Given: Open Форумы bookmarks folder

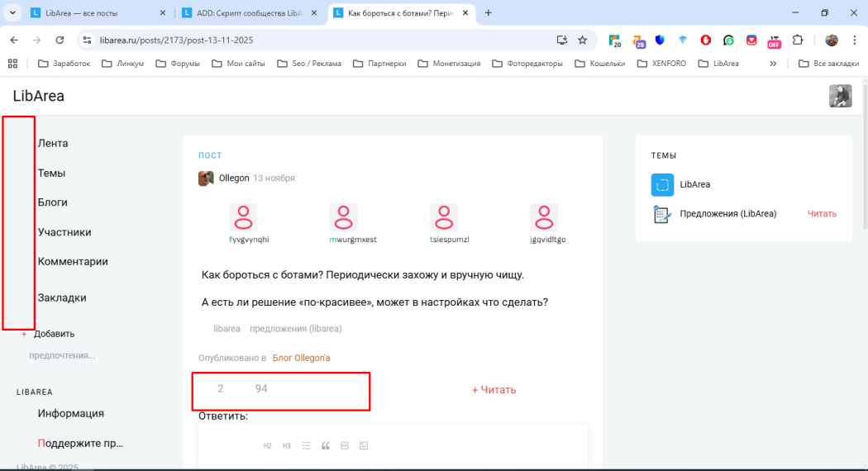Looking at the screenshot, I should [178, 64].
